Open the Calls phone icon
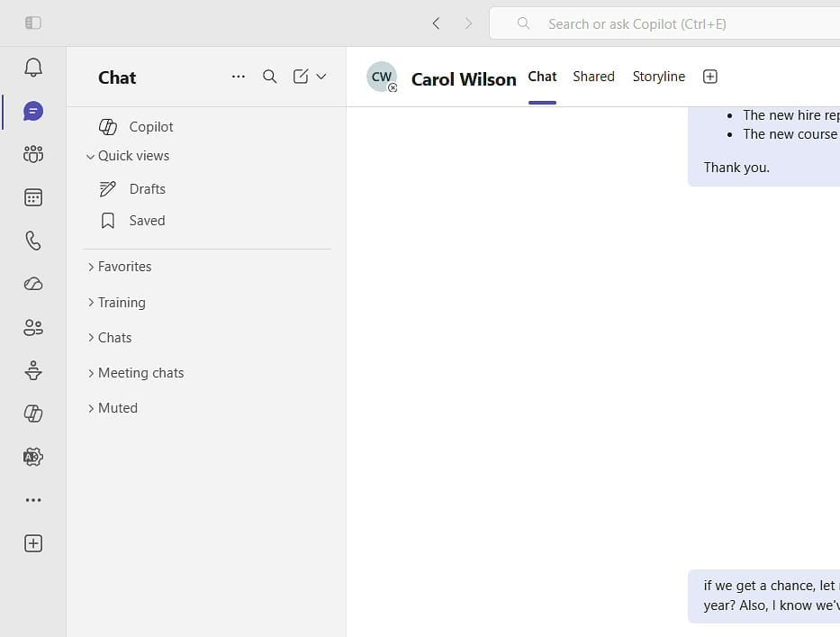Image resolution: width=840 pixels, height=637 pixels. pyautogui.click(x=33, y=241)
